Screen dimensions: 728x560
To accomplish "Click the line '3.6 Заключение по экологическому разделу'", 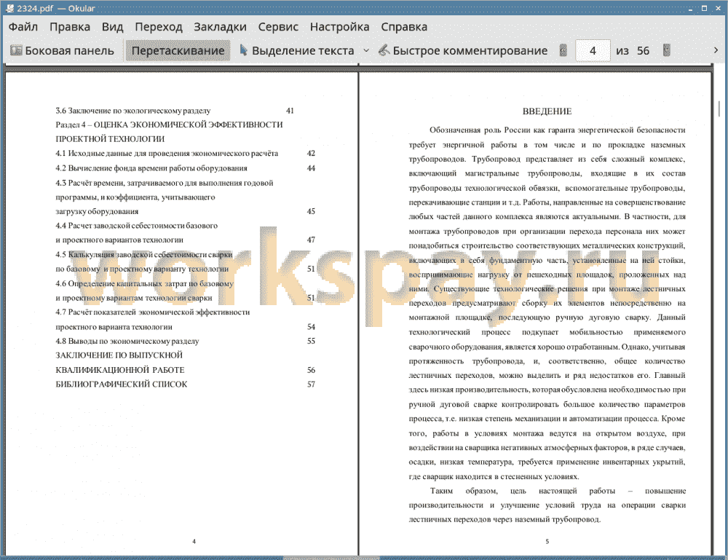I will point(132,111).
